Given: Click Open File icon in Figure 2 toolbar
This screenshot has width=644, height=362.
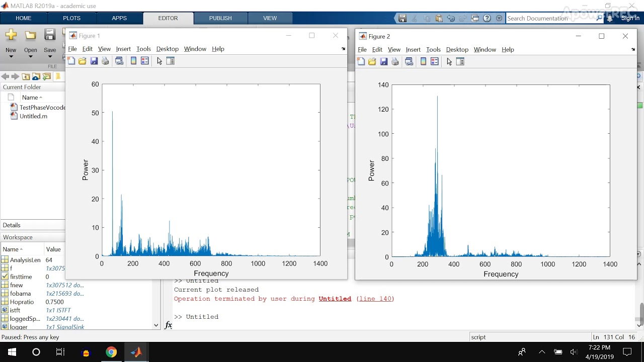Looking at the screenshot, I should point(372,61).
